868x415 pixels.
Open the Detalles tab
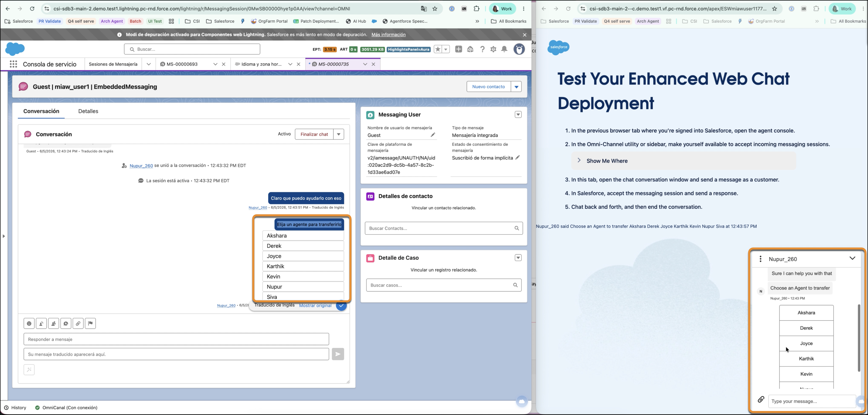88,111
